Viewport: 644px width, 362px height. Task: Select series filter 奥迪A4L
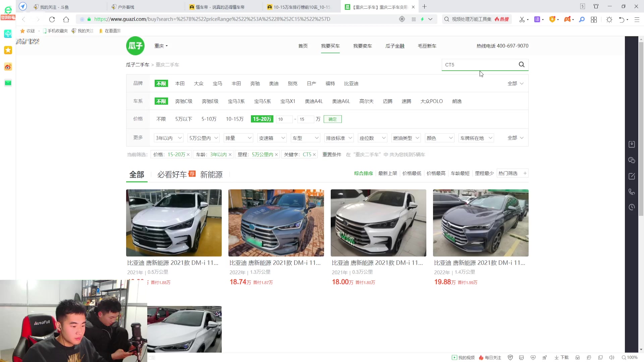[x=314, y=101]
